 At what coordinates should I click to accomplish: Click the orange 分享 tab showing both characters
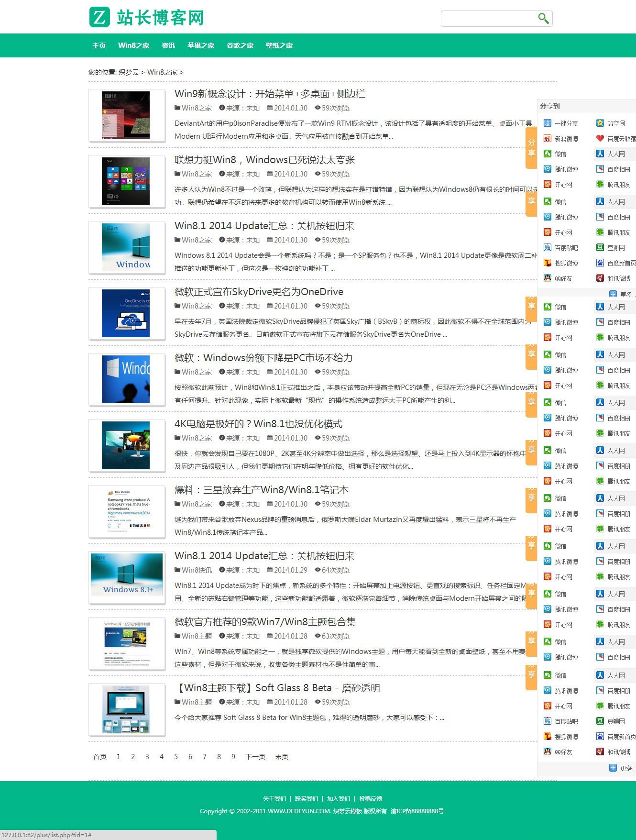coord(531,148)
